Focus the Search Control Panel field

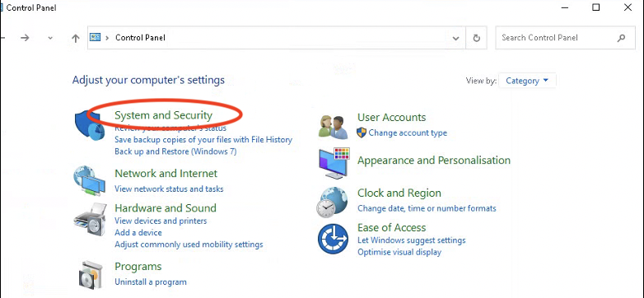click(557, 38)
